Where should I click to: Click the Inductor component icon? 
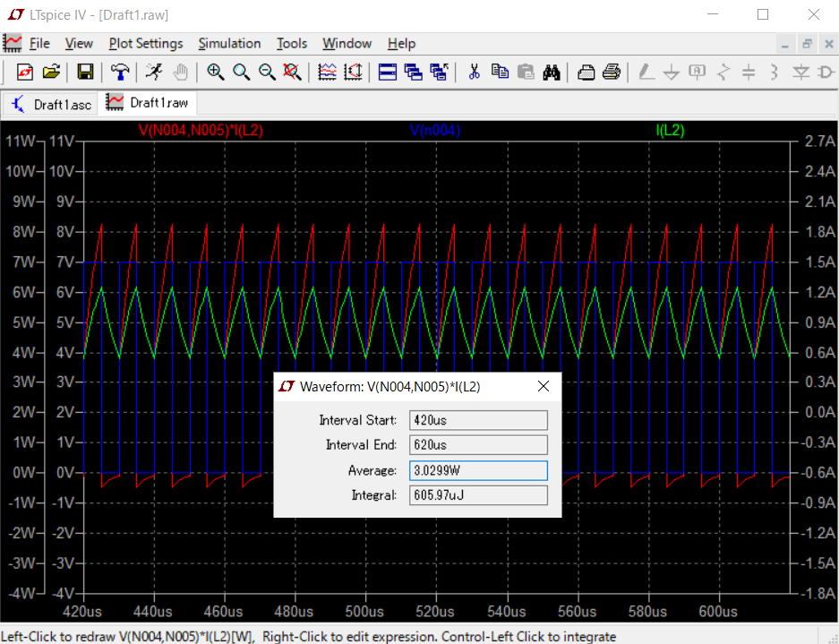click(x=774, y=72)
